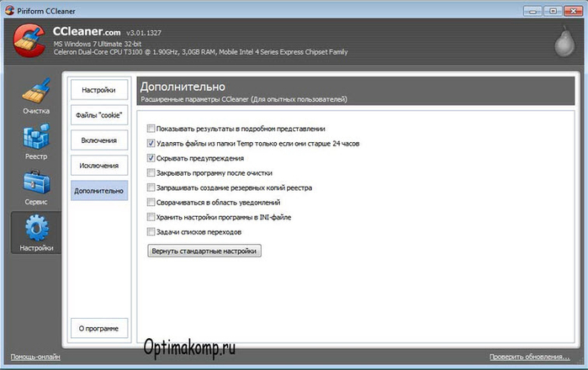Switch to the Исключения tab
This screenshot has height=370, width=588.
tap(99, 166)
